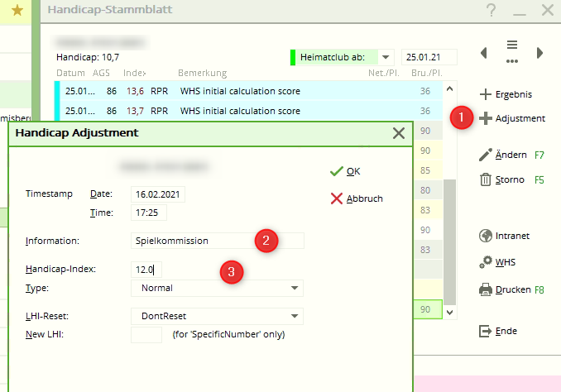
Task: Click the Ändern pencil icon
Action: click(x=486, y=155)
